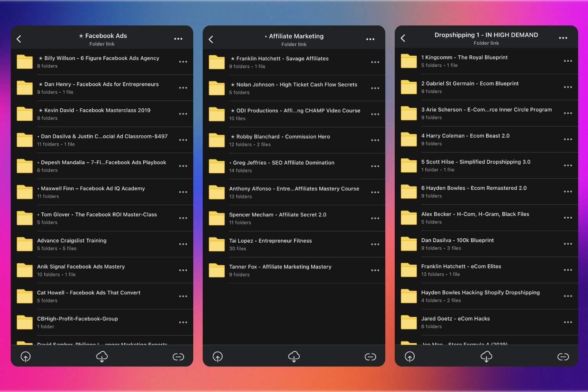Open Alex Becker H-Com, H-Gram, Black Files

tap(486, 218)
